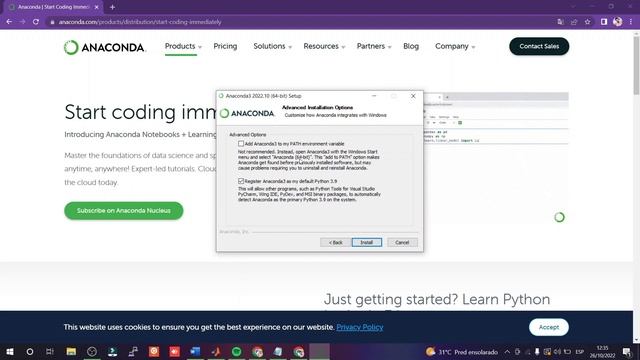
Task: Open the browser side panel icon
Action: [604, 22]
